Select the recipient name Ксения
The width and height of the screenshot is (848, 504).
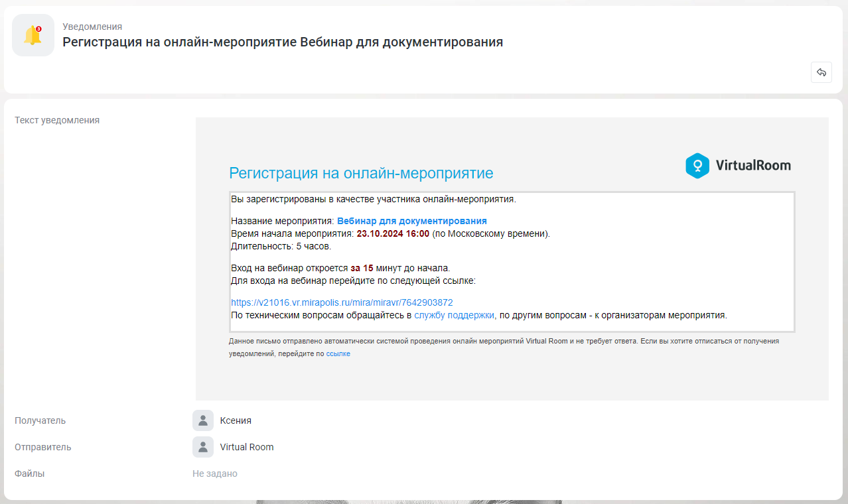[236, 420]
